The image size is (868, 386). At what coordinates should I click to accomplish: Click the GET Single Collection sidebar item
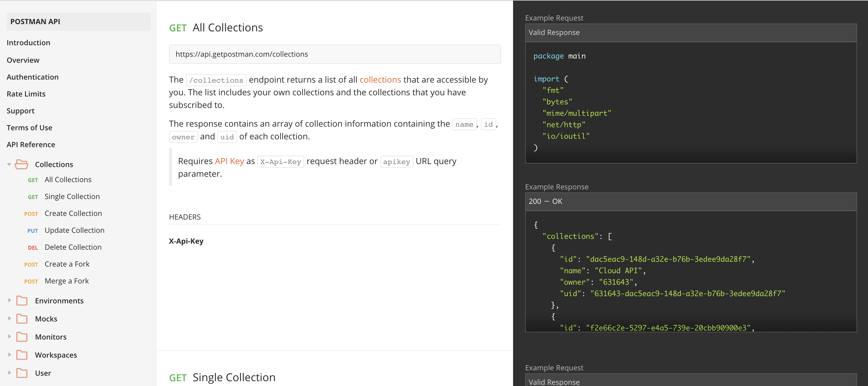pyautogui.click(x=72, y=196)
